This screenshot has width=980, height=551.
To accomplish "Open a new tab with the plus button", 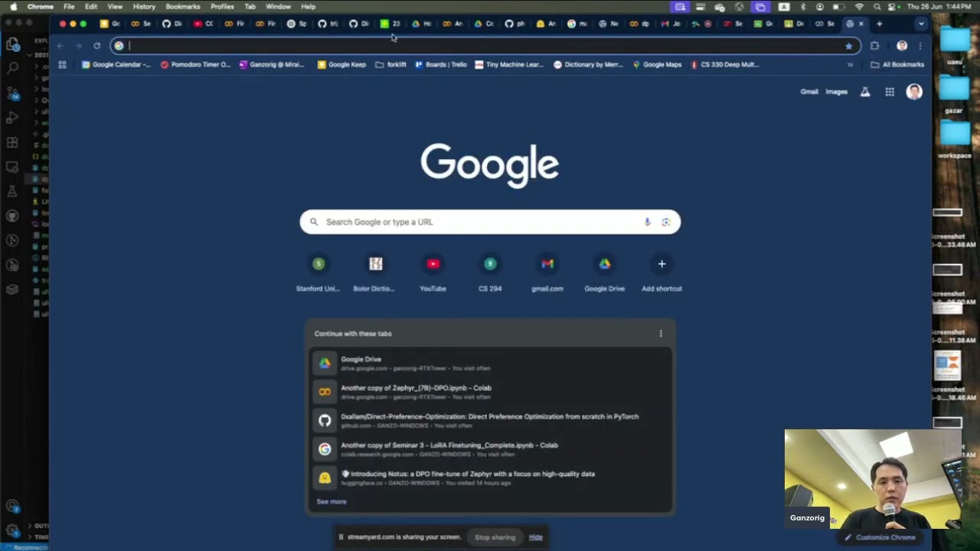I will point(879,24).
